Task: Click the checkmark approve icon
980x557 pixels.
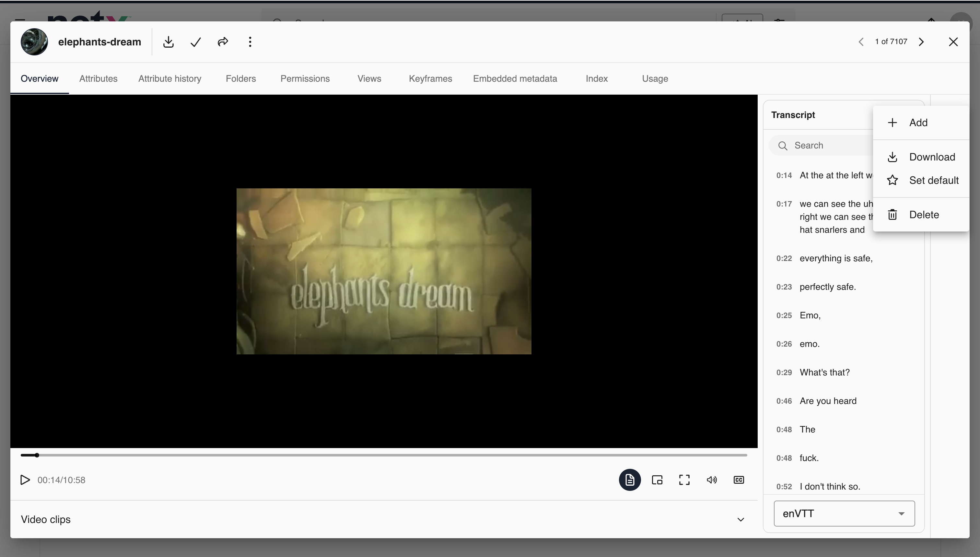Action: [195, 42]
